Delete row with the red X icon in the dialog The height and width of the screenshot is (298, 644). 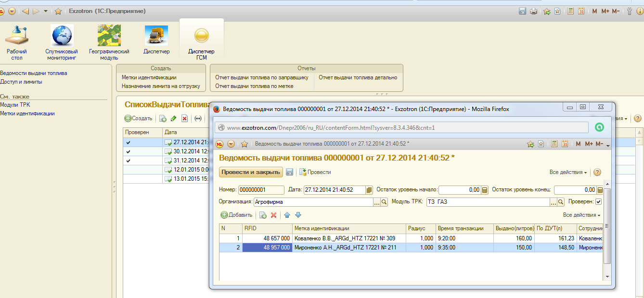274,215
